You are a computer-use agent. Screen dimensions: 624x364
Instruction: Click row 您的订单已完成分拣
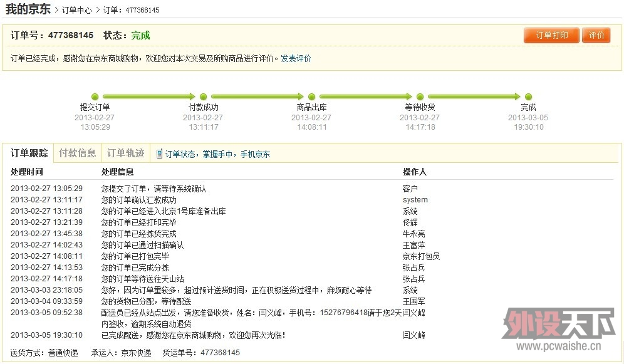311,268
